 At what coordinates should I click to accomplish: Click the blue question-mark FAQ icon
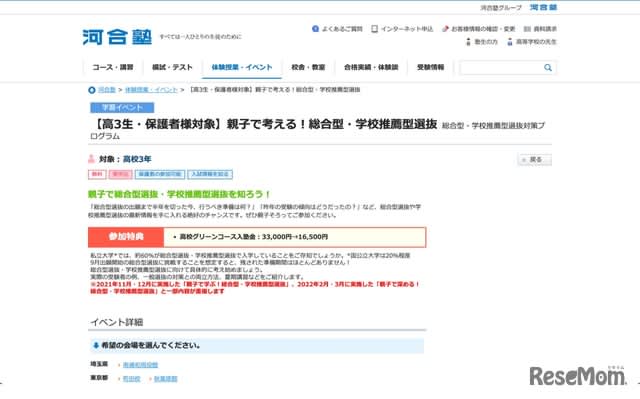coord(315,29)
